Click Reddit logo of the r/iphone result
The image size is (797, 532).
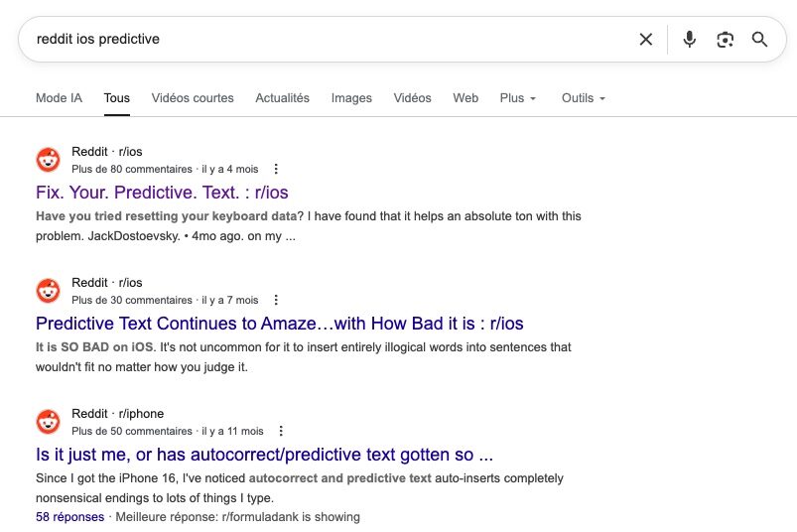49,422
